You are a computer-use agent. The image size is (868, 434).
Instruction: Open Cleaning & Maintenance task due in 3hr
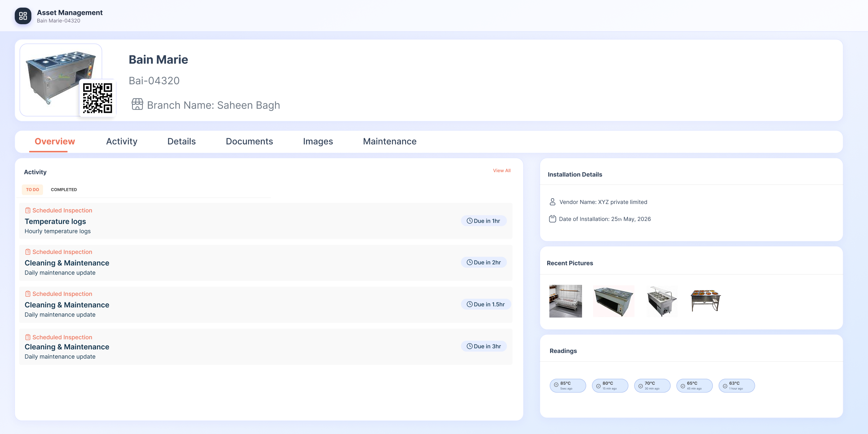click(265, 346)
